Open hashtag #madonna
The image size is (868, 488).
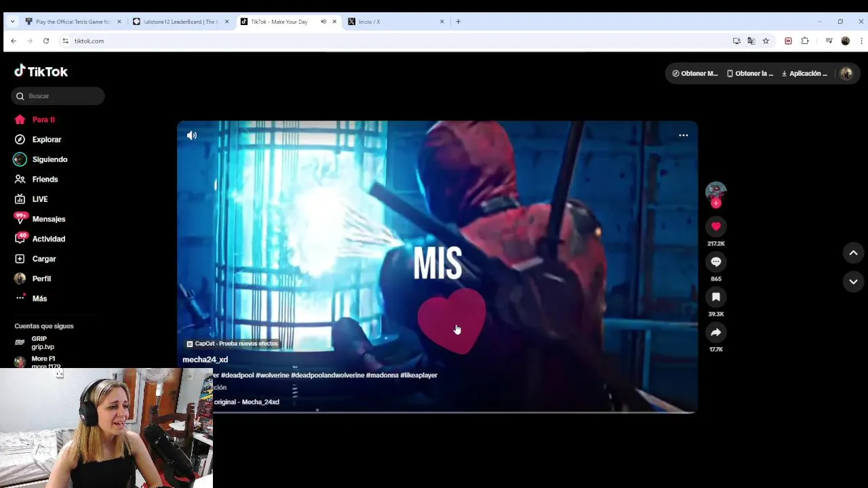tap(382, 375)
